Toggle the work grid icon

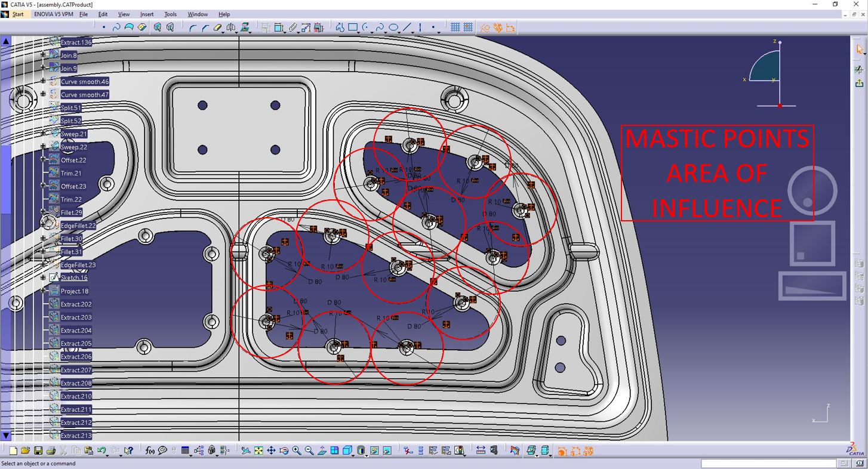point(455,27)
